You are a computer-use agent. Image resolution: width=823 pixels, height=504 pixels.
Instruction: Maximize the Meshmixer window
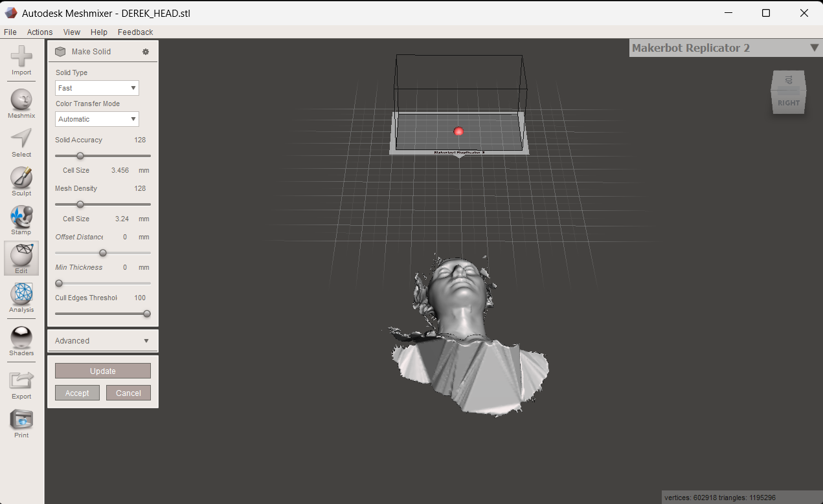pos(766,13)
